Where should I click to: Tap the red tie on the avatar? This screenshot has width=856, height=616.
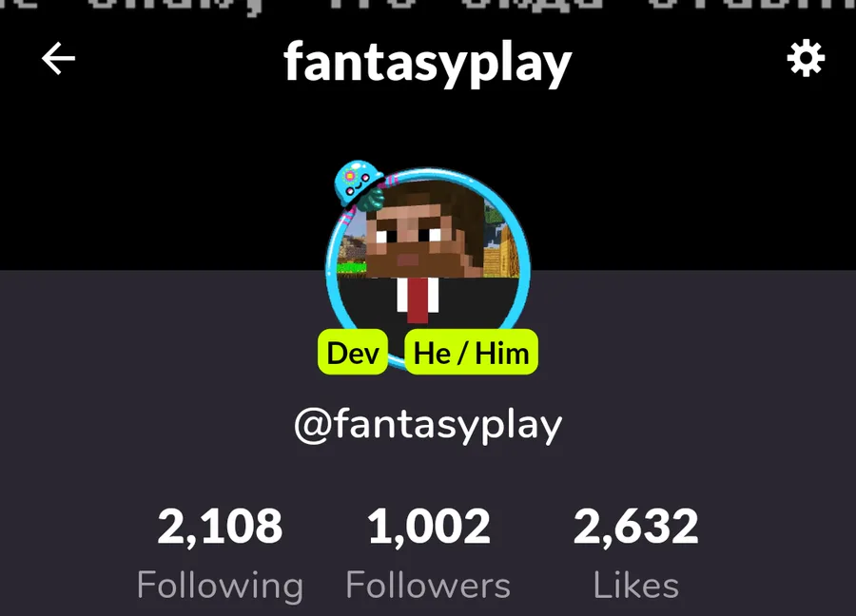click(x=418, y=299)
